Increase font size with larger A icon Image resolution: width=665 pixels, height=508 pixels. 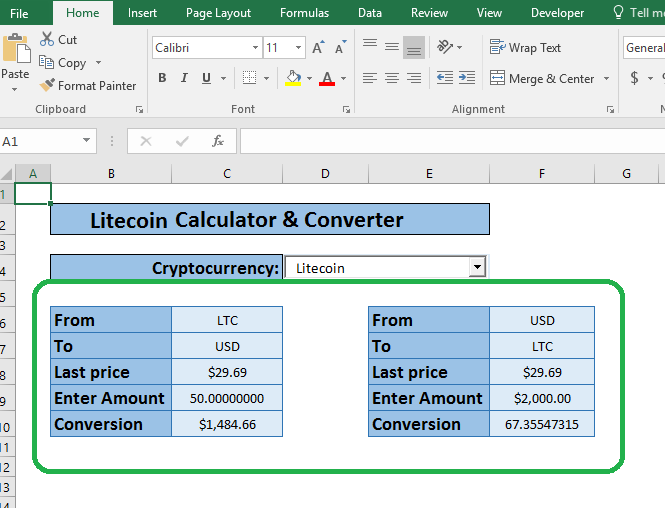click(318, 47)
